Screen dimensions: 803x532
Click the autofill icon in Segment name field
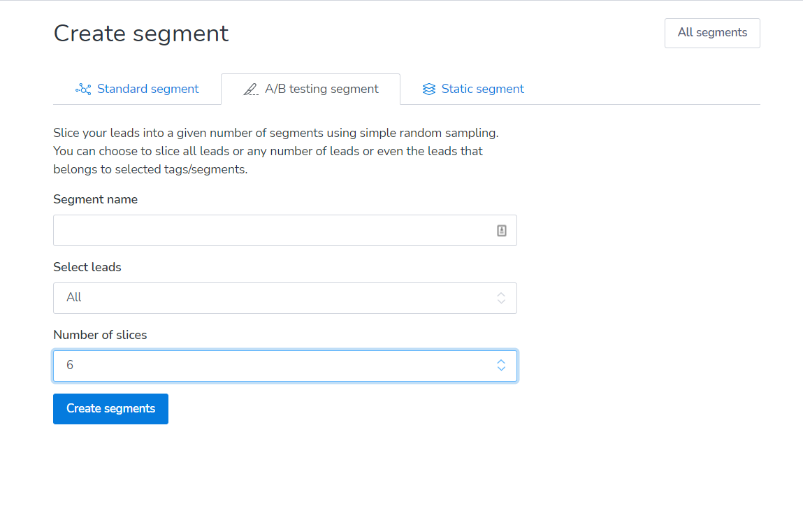(502, 231)
